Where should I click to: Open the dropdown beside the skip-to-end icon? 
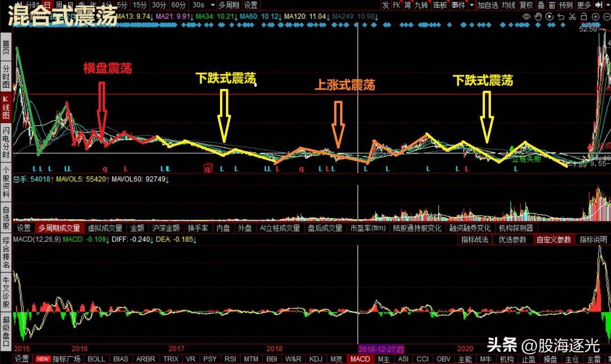tap(607, 5)
